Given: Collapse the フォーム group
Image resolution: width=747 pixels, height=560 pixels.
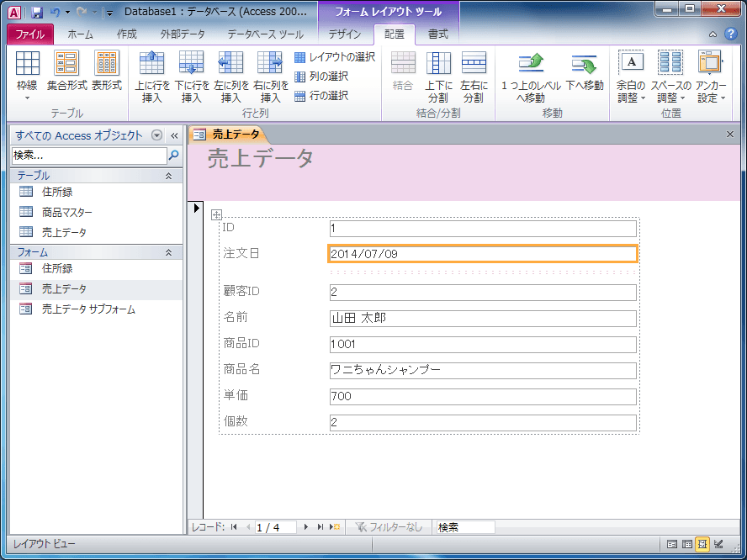Looking at the screenshot, I should point(168,252).
